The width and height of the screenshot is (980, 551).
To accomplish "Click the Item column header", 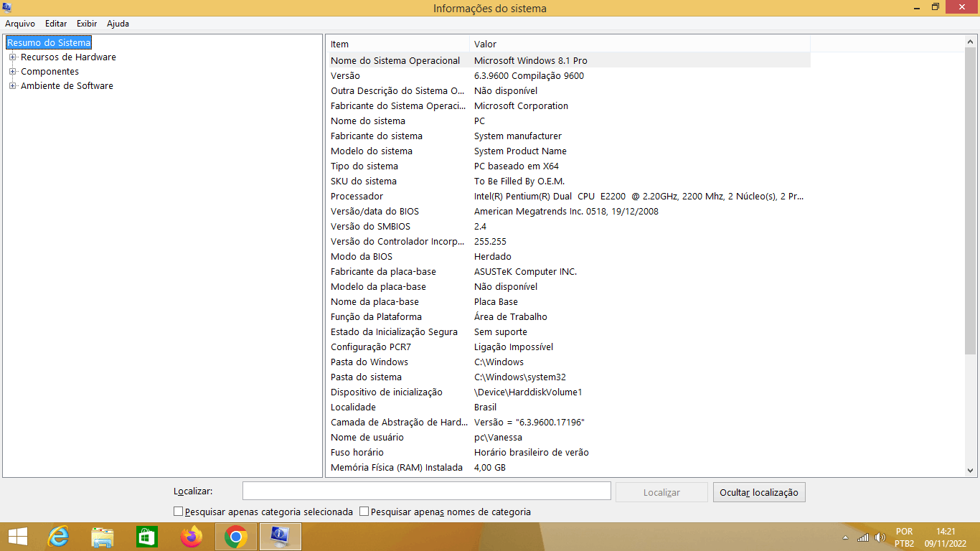I will click(x=398, y=44).
